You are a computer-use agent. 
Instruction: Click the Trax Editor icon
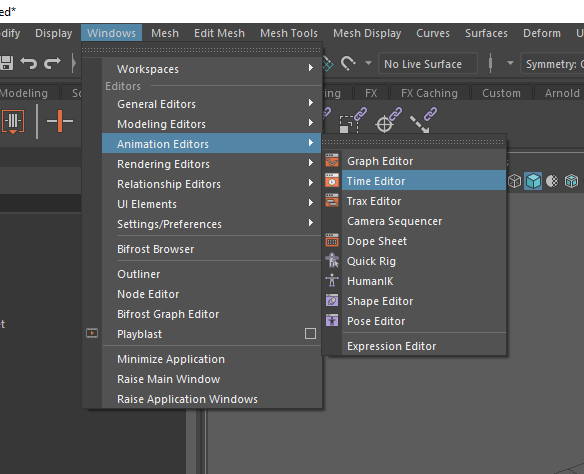[332, 201]
